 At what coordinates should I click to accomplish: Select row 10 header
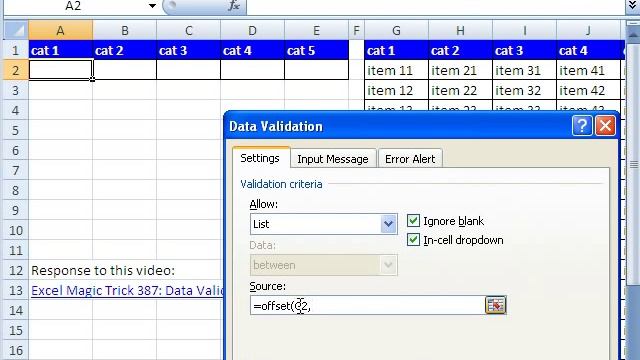coord(16,230)
